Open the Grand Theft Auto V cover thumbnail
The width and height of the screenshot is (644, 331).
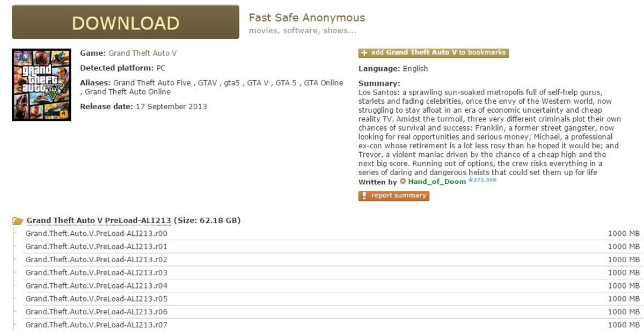tap(41, 84)
